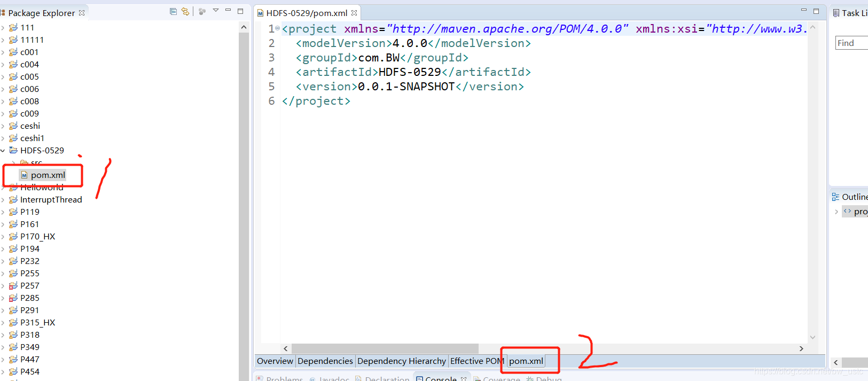Click the InterruptThread project icon
The width and height of the screenshot is (868, 381).
(13, 199)
